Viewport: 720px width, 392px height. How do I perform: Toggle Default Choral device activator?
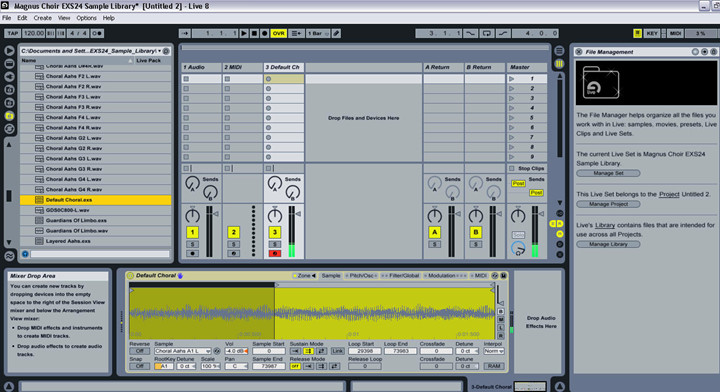(x=130, y=275)
